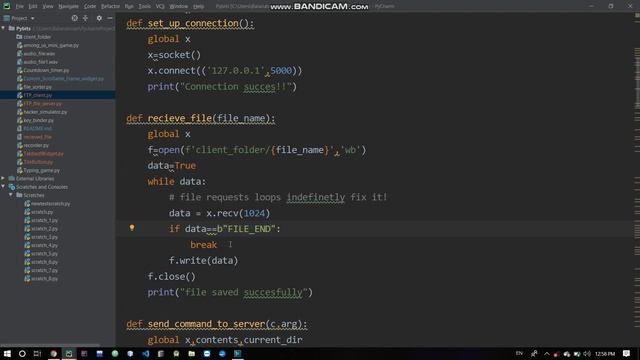Open the Help menu
The height and width of the screenshot is (360, 640).
[198, 7]
